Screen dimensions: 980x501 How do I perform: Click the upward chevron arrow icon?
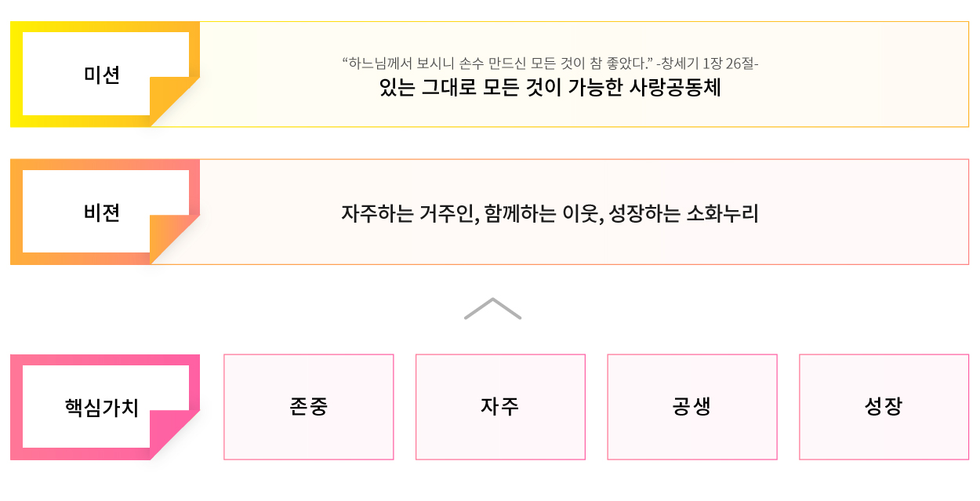492,309
